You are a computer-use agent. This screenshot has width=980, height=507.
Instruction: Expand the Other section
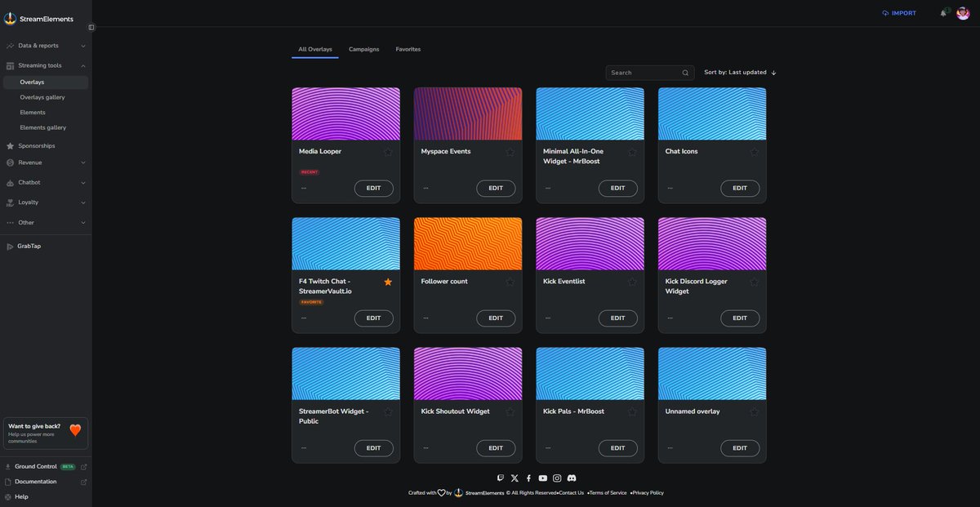click(x=46, y=223)
